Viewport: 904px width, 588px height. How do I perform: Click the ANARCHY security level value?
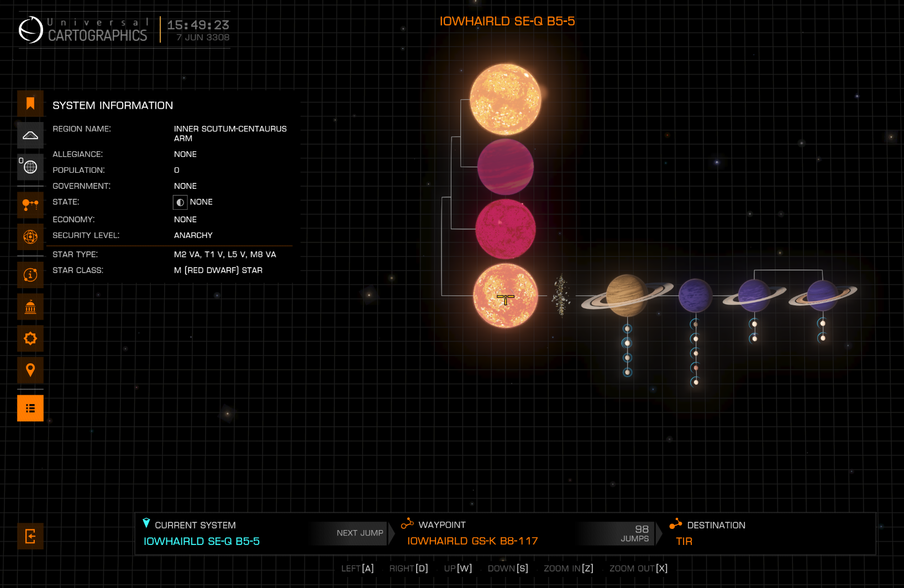pyautogui.click(x=193, y=235)
